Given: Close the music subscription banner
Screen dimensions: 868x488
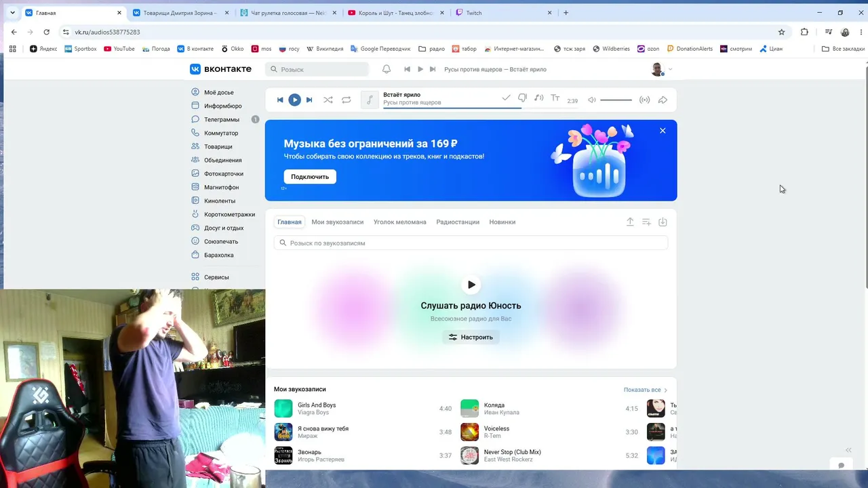Looking at the screenshot, I should pos(663,131).
